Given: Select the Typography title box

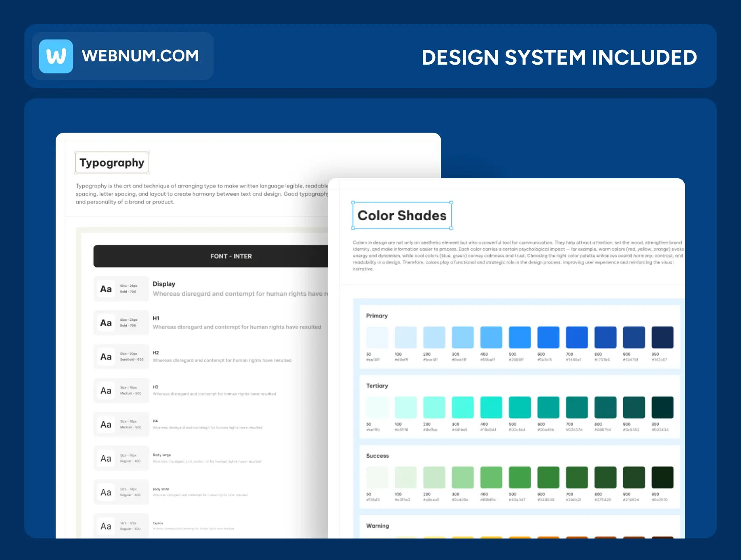Looking at the screenshot, I should (x=112, y=163).
